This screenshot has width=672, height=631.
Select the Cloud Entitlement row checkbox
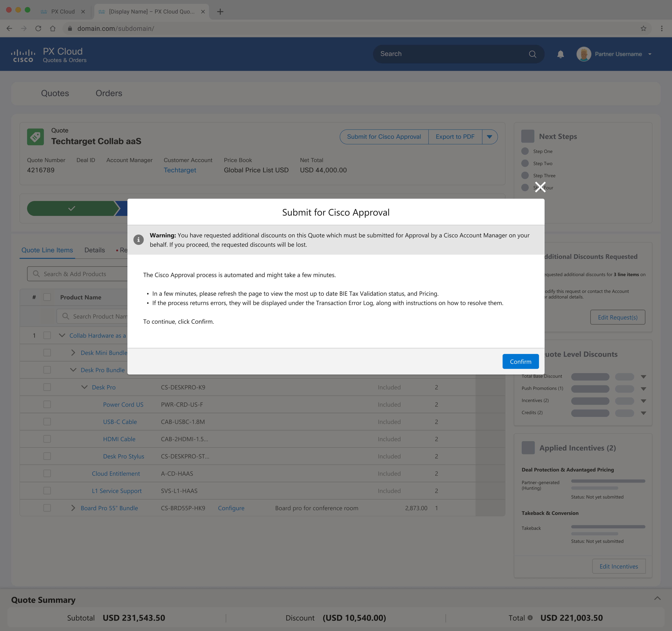pyautogui.click(x=47, y=474)
